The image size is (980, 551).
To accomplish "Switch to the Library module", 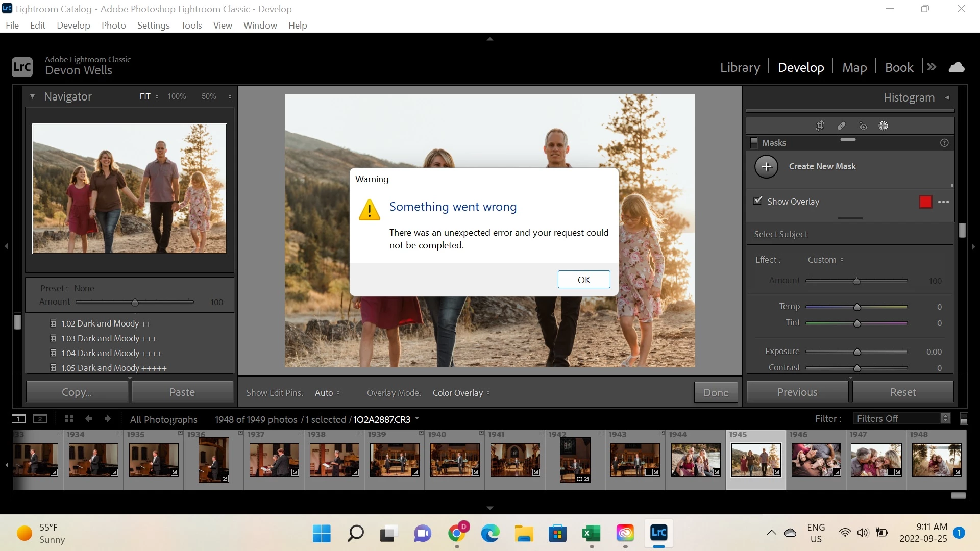I will pyautogui.click(x=740, y=67).
